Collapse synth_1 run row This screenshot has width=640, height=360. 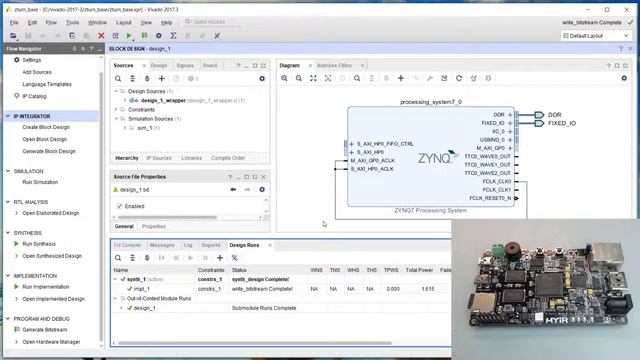pos(116,279)
